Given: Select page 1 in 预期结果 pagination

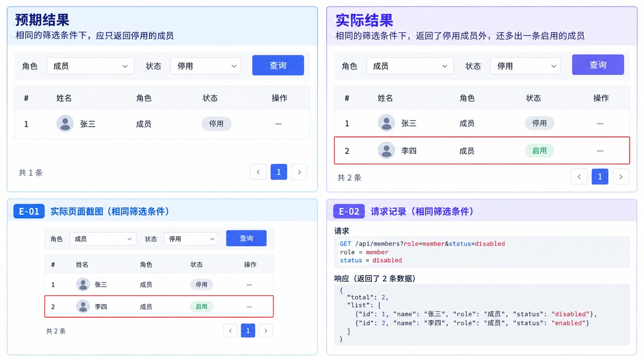Looking at the screenshot, I should coord(279,172).
